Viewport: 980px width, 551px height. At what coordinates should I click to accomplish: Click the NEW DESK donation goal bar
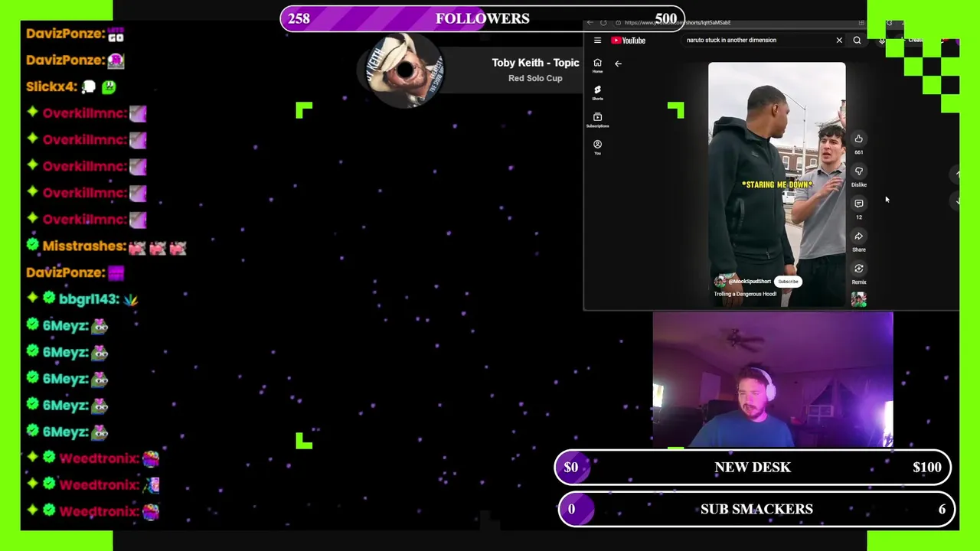click(x=753, y=468)
